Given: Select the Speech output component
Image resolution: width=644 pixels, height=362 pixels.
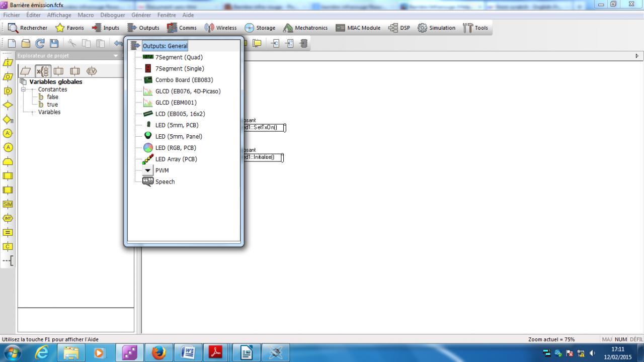Looking at the screenshot, I should coord(165,182).
